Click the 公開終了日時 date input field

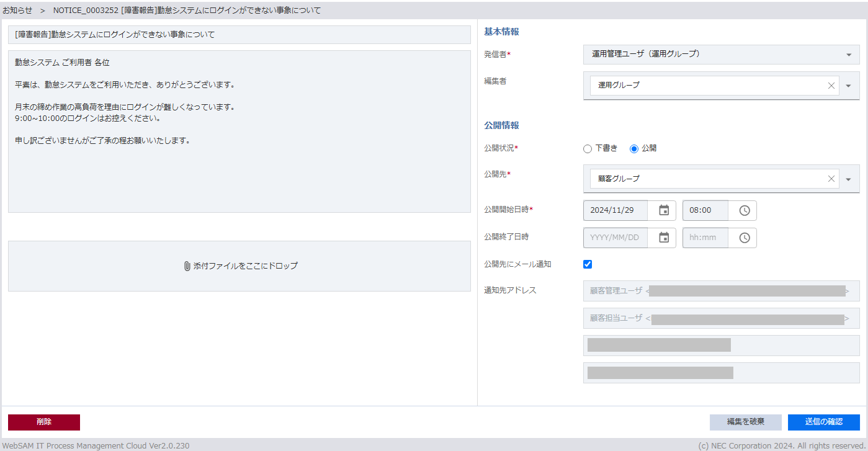[615, 238]
